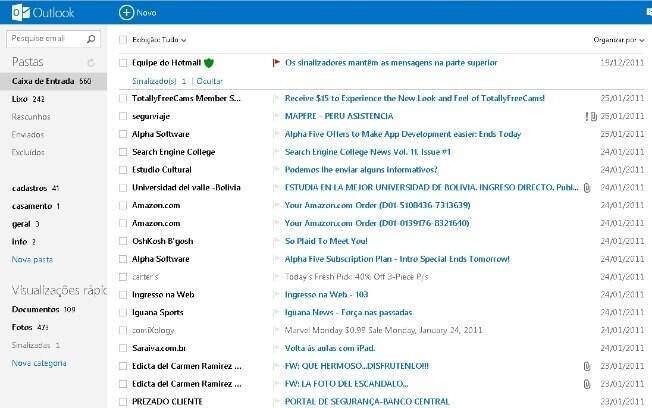This screenshot has height=408, width=652.
Task: Flag the Alpha Five Subscription Plan message
Action: click(x=276, y=259)
